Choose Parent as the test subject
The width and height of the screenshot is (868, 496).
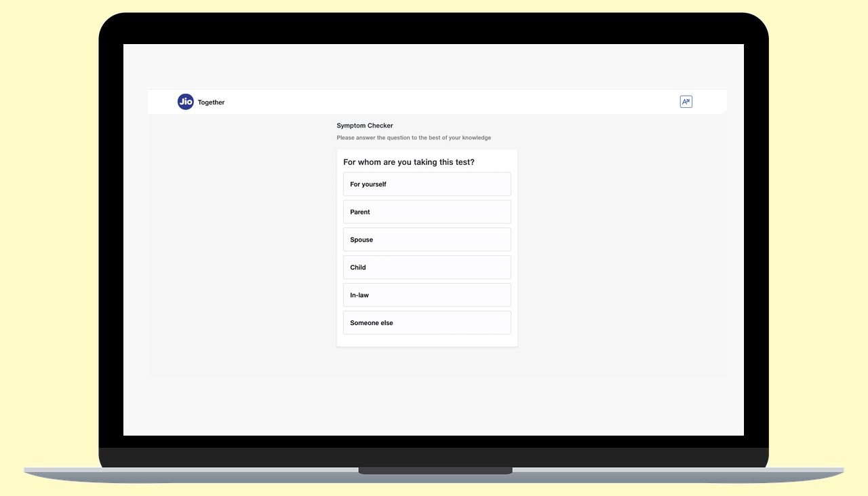427,212
